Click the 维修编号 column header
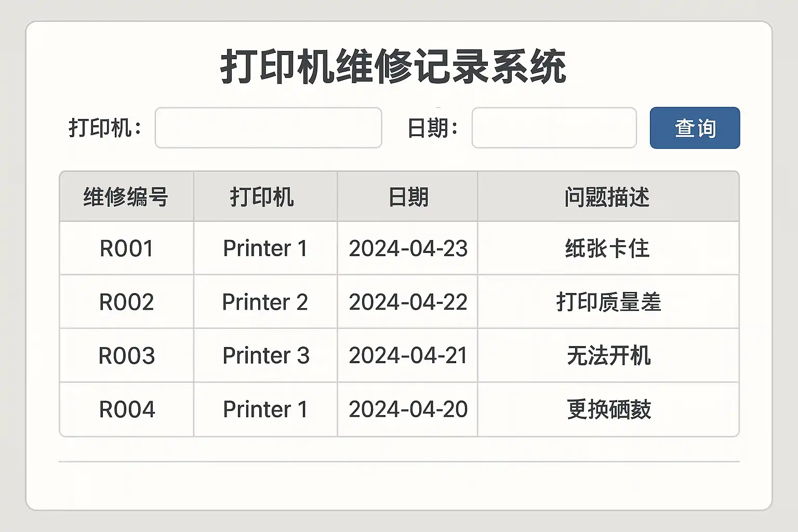Viewport: 798px width, 532px height. coord(126,197)
